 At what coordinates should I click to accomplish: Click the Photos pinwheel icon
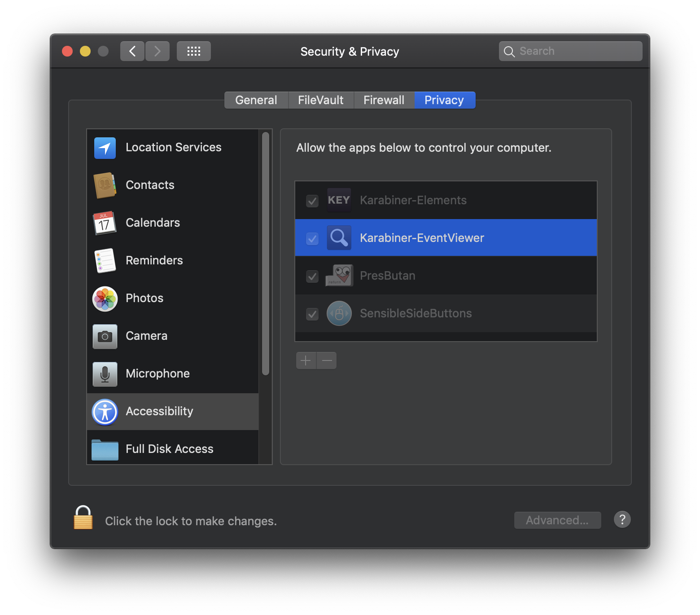105,299
